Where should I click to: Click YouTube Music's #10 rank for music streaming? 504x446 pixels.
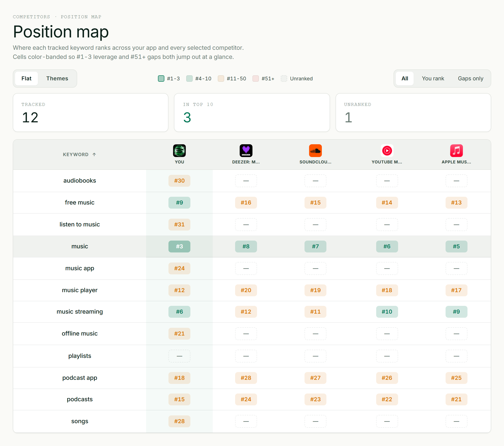coord(387,312)
